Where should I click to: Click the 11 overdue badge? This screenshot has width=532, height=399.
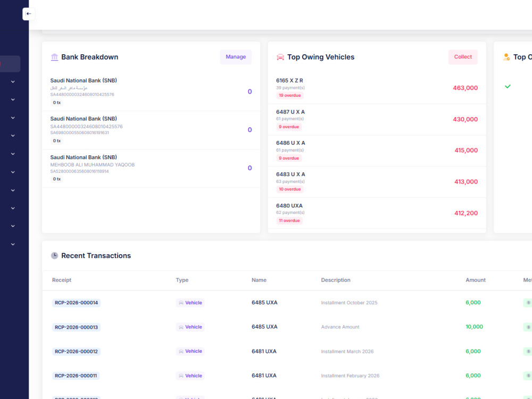[x=289, y=221]
